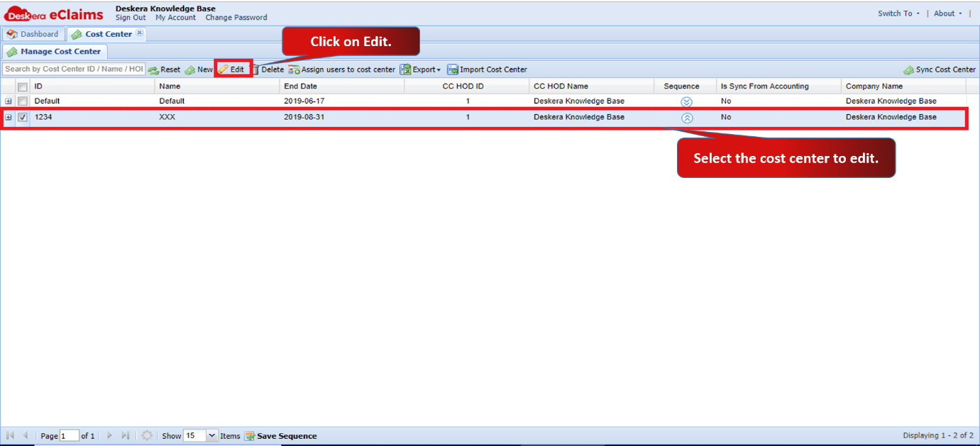
Task: Open the Show items per page dropdown
Action: coord(211,436)
